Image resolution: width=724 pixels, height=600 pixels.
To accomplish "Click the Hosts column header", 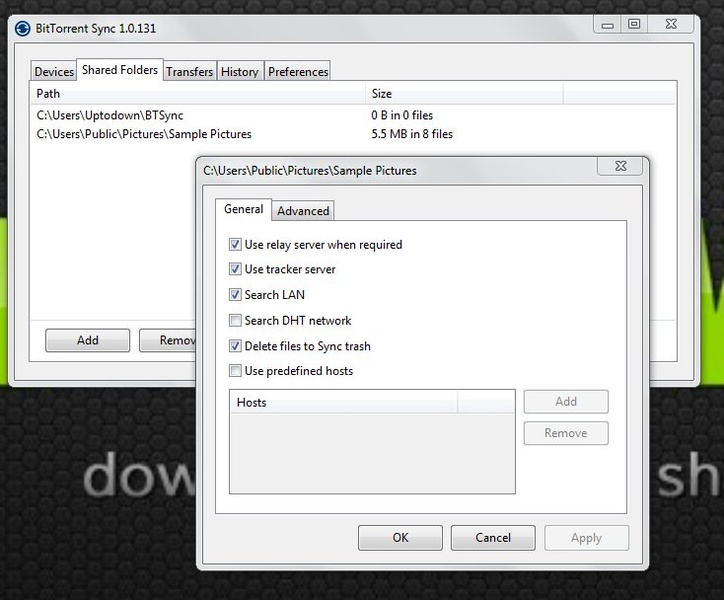I will pyautogui.click(x=344, y=402).
